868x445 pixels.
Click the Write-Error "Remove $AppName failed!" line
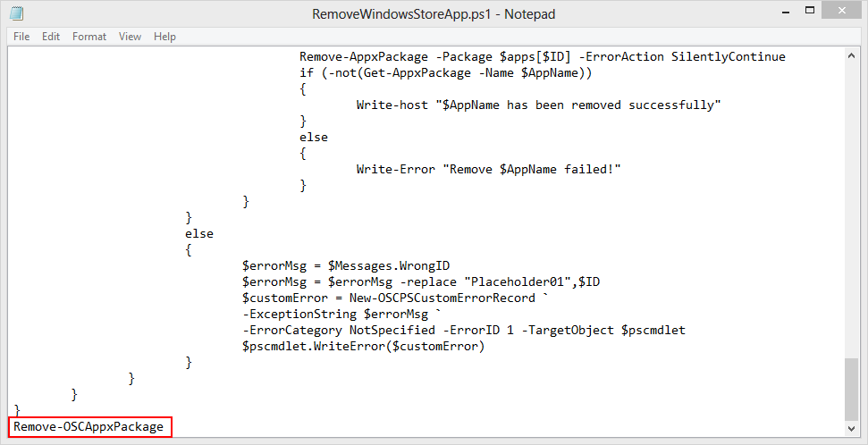click(x=488, y=170)
